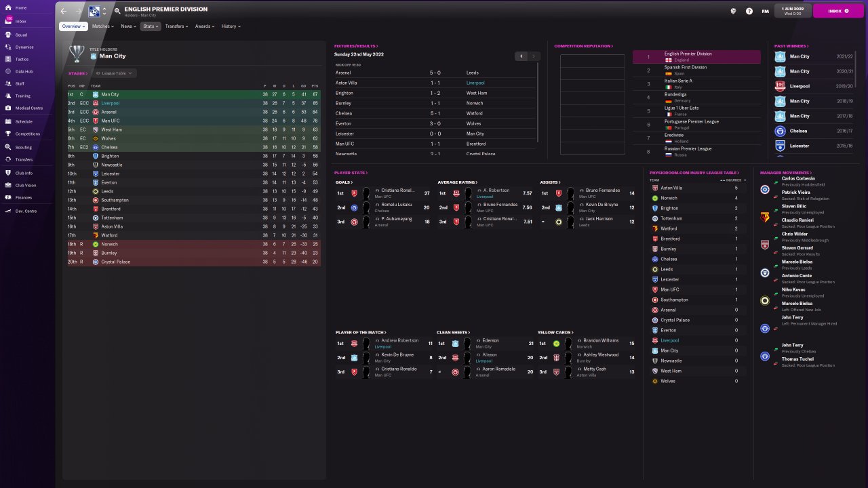868x488 pixels.
Task: Expand the League Table dropdown
Action: click(115, 73)
